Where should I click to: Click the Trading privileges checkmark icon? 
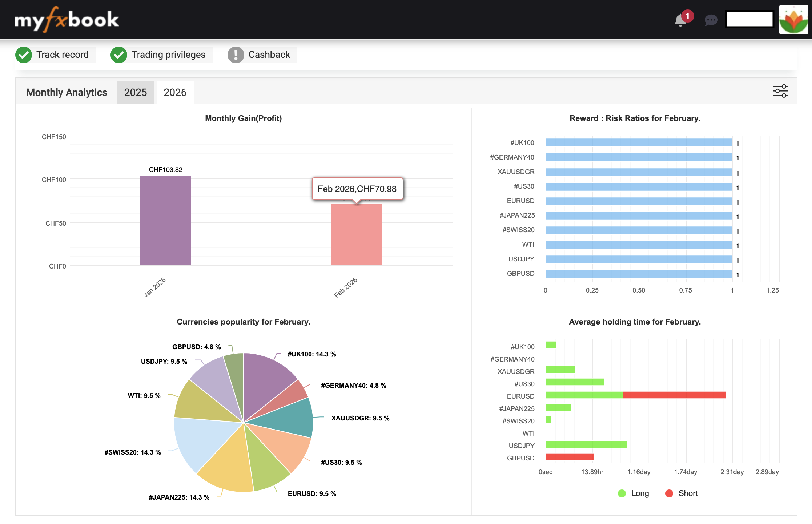point(119,55)
